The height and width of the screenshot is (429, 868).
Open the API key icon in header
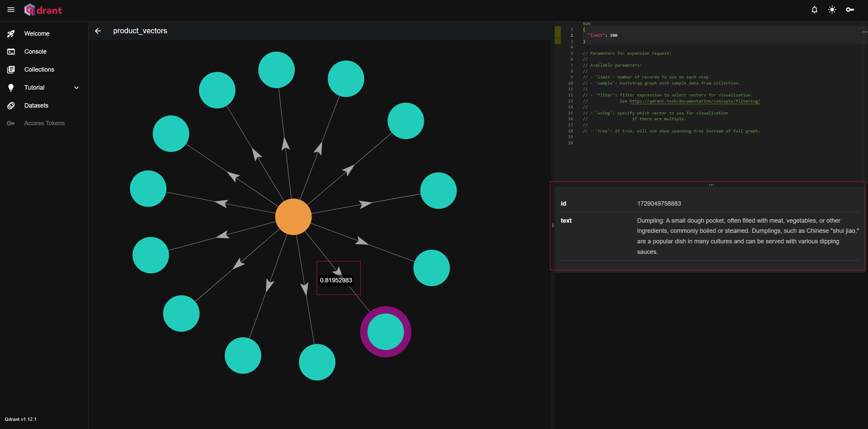pyautogui.click(x=850, y=10)
